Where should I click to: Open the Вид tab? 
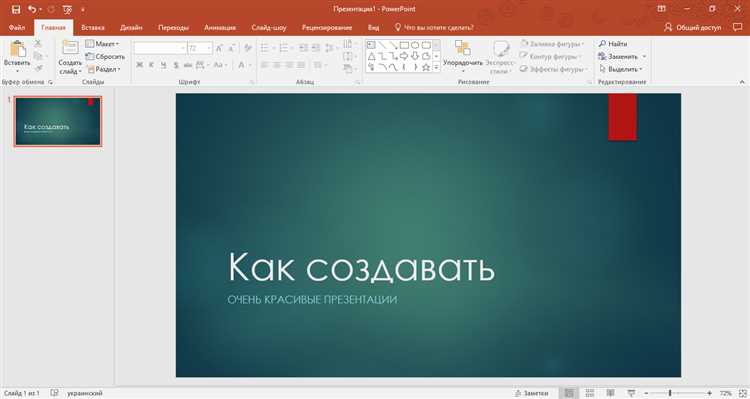coord(374,28)
